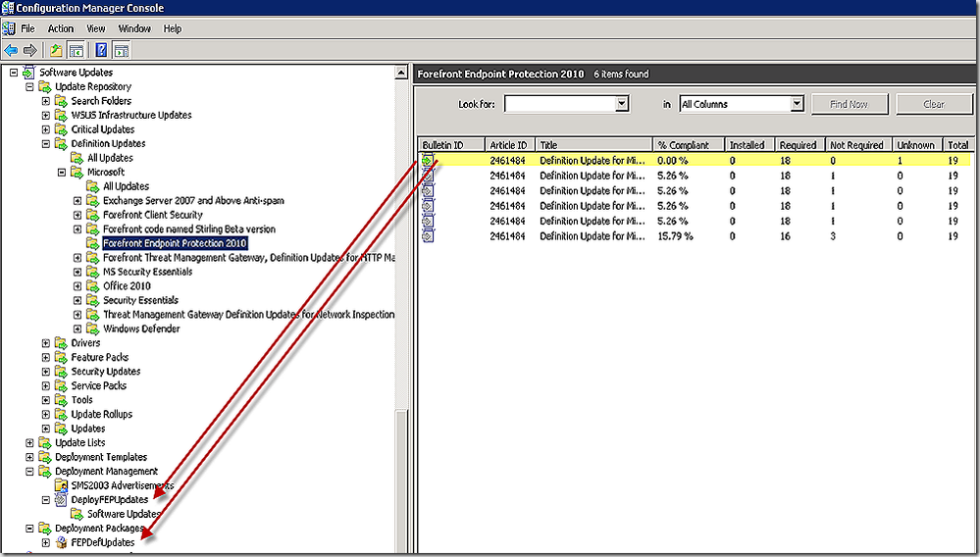The height and width of the screenshot is (557, 980).
Task: Select Forefront Endpoint Protection 2010 tree item
Action: click(175, 243)
